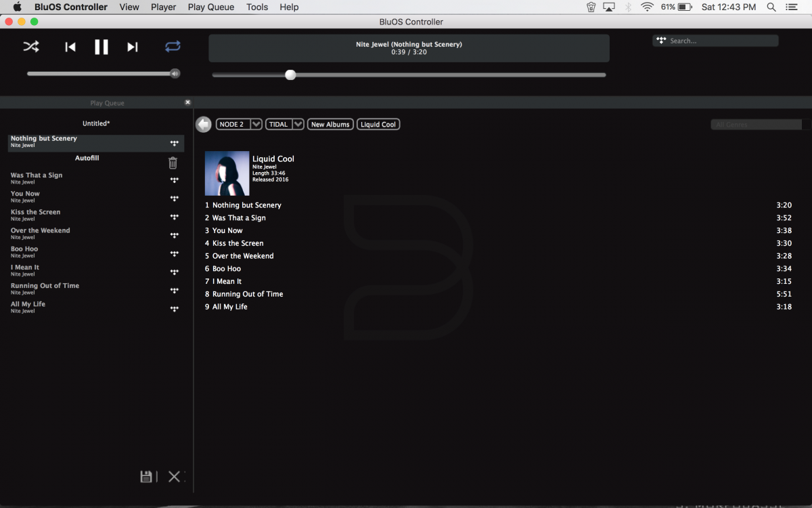Open the Apple menu
Image resolution: width=812 pixels, height=508 pixels.
pyautogui.click(x=18, y=7)
